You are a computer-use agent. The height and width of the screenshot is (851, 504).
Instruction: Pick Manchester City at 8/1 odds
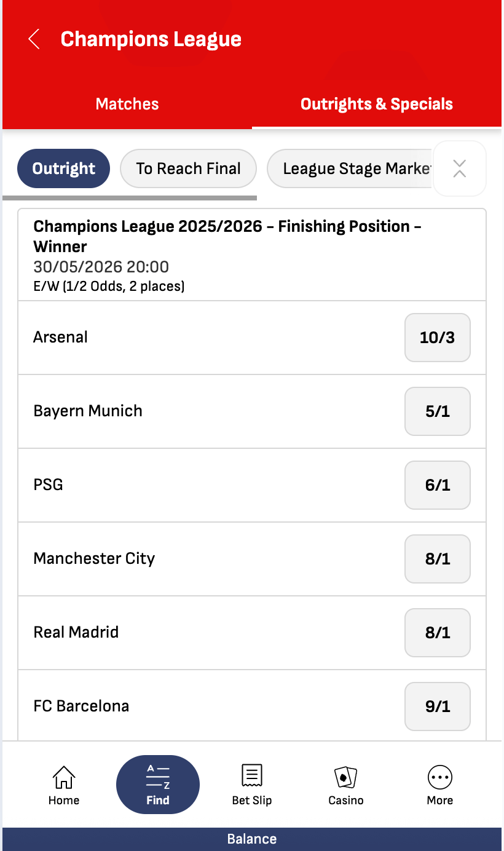[438, 559]
